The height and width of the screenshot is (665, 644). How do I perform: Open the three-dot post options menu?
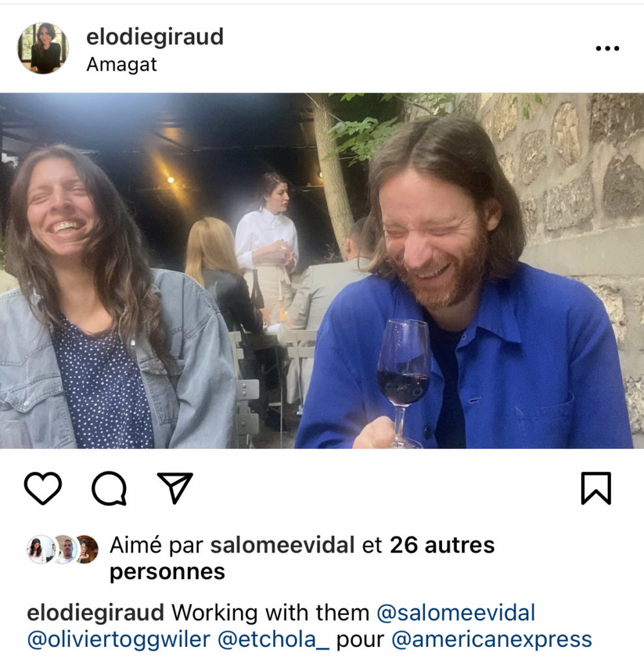tap(608, 48)
